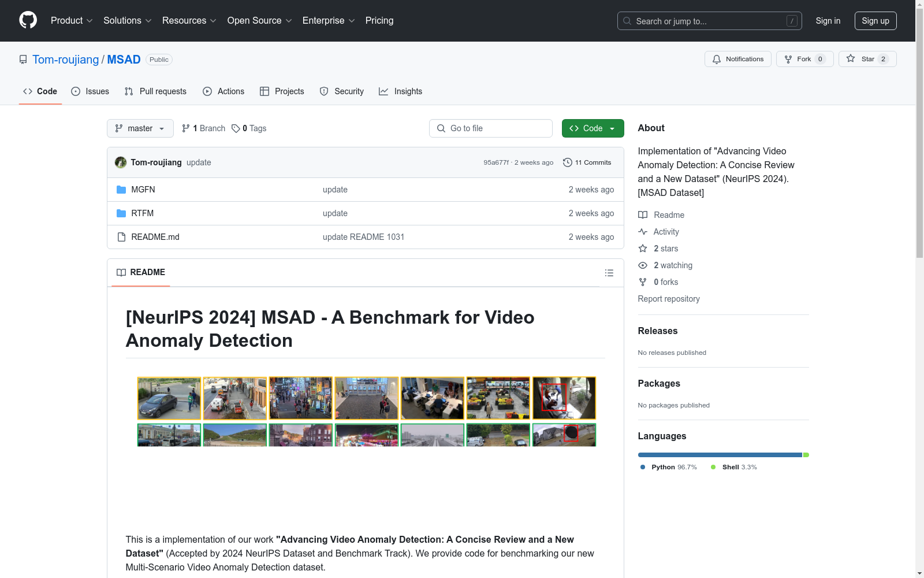Open the README.md file

pyautogui.click(x=155, y=237)
